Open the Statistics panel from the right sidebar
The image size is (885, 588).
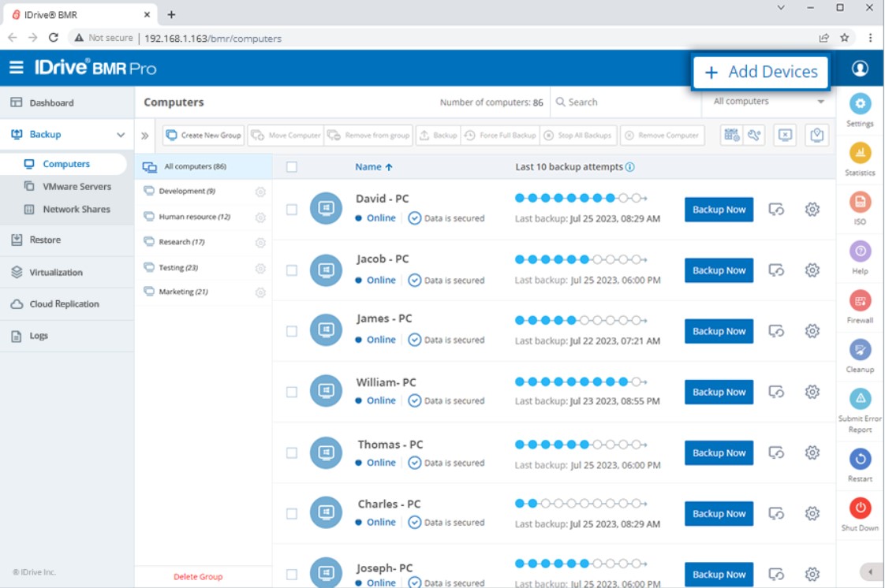pos(859,151)
